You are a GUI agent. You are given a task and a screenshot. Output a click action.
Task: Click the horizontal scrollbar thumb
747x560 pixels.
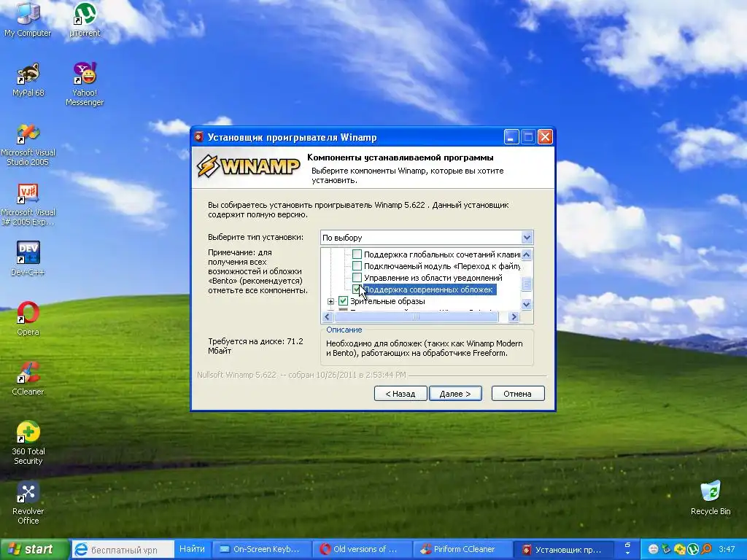click(417, 316)
